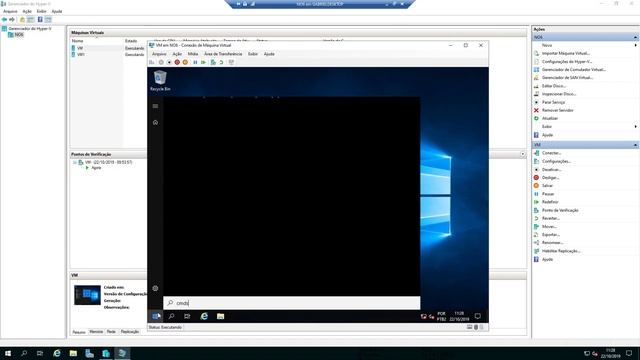Open File Explorer on host taskbar
The width and height of the screenshot is (640, 360).
(73, 353)
